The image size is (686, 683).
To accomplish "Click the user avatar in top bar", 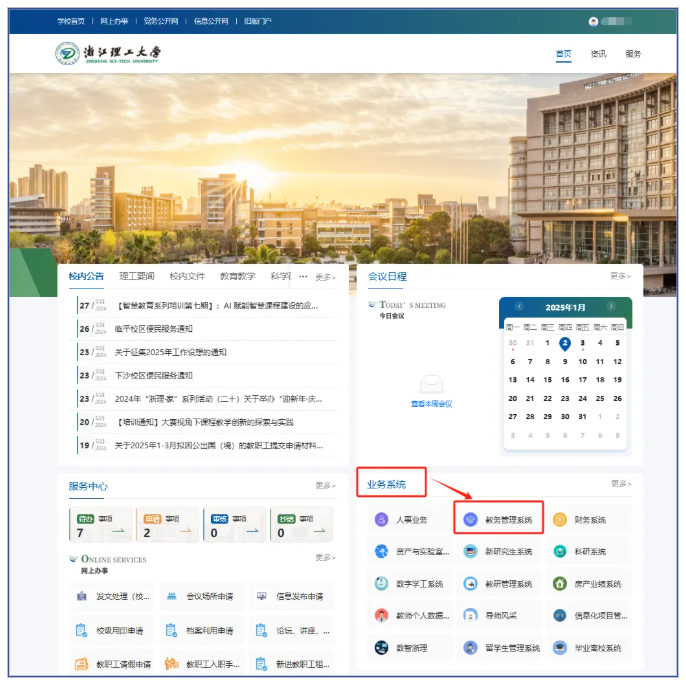I will 594,21.
